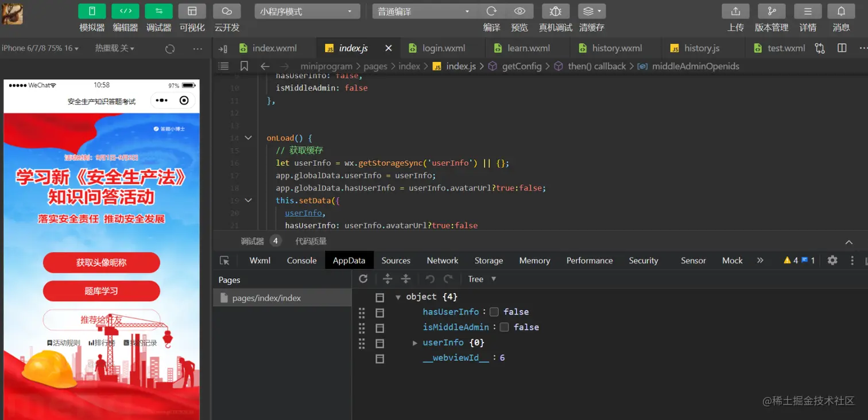868x420 pixels.
Task: Open simulator more options ellipsis
Action: [197, 49]
